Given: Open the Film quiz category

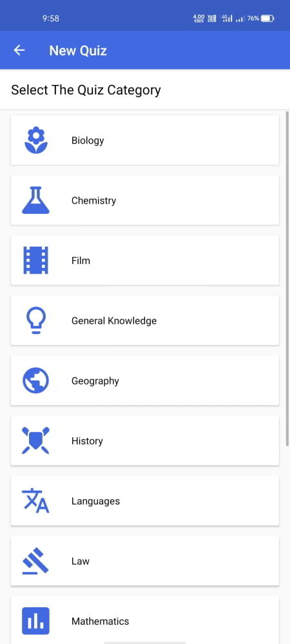Looking at the screenshot, I should pyautogui.click(x=145, y=260).
